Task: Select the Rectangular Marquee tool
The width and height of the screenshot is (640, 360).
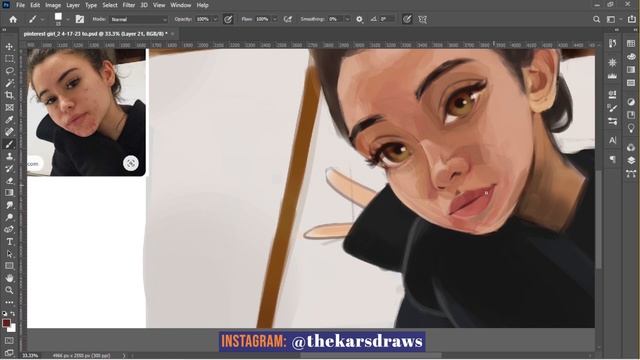Action: (x=9, y=59)
